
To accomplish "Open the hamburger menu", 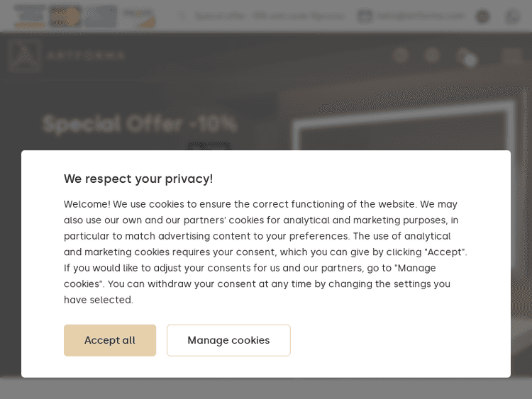I will (x=512, y=55).
